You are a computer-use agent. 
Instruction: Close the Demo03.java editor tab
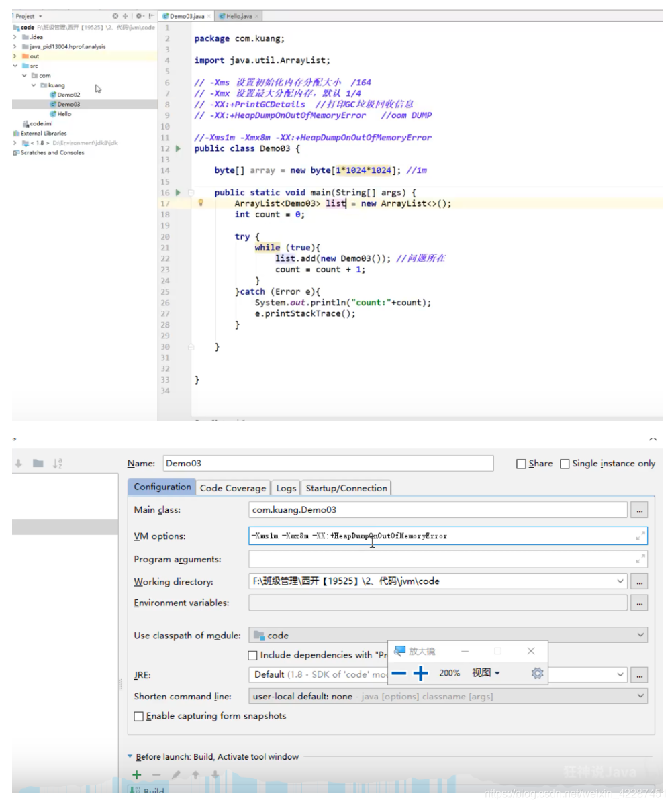(209, 16)
